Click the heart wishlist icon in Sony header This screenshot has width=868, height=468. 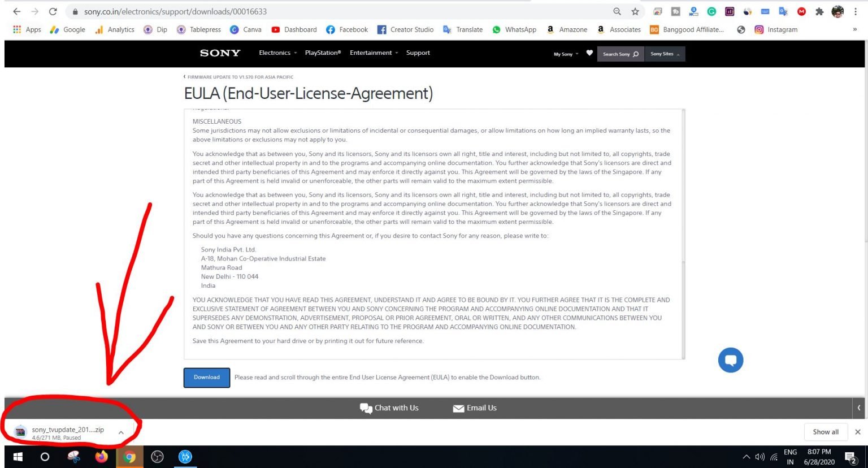[x=589, y=53]
